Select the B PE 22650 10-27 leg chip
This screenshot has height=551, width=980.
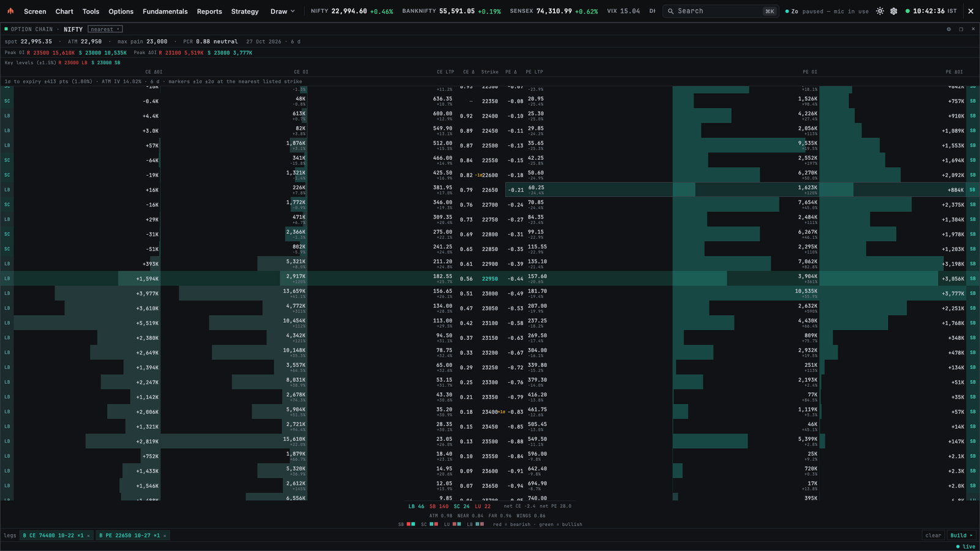pyautogui.click(x=133, y=536)
